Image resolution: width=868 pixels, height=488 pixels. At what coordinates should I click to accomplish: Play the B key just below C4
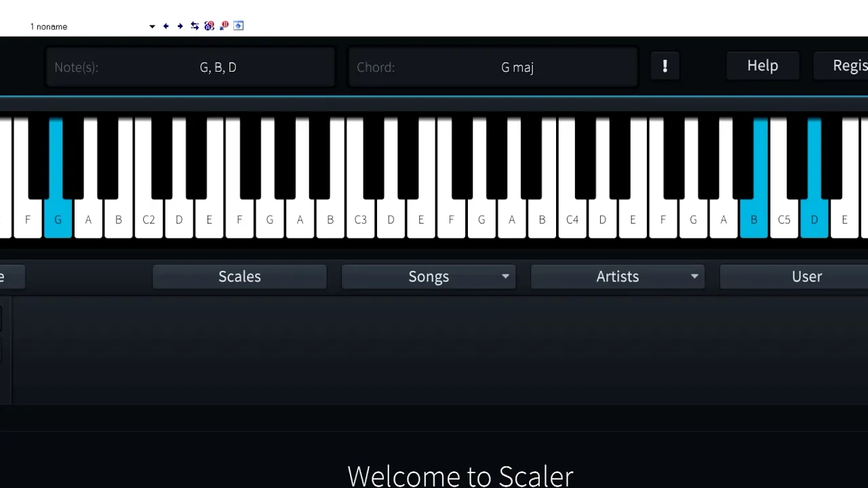coord(542,220)
